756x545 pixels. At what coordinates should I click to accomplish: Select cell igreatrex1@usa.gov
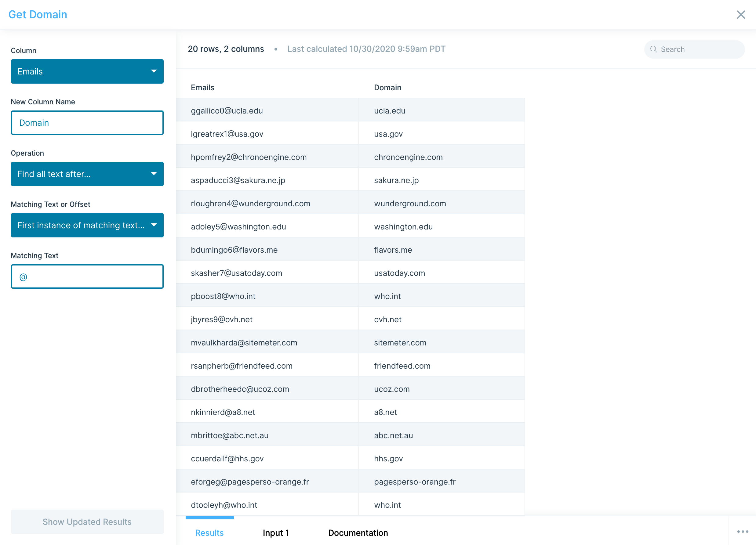(267, 134)
